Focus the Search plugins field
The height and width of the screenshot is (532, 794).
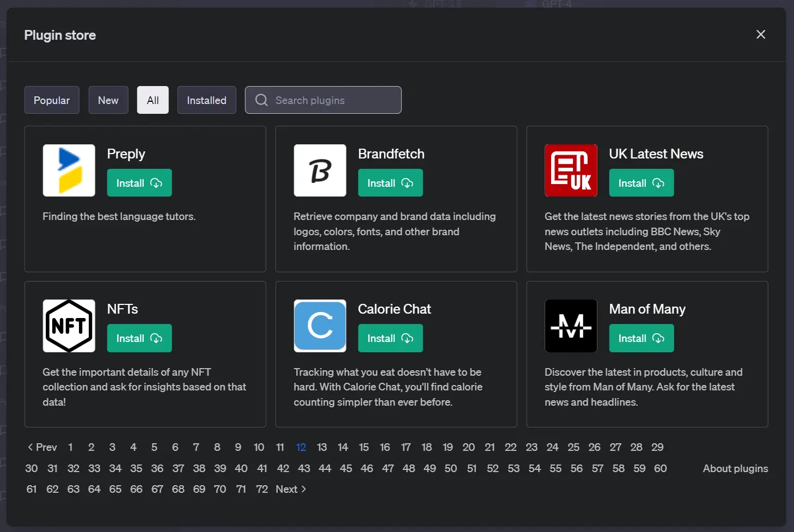[x=323, y=100]
